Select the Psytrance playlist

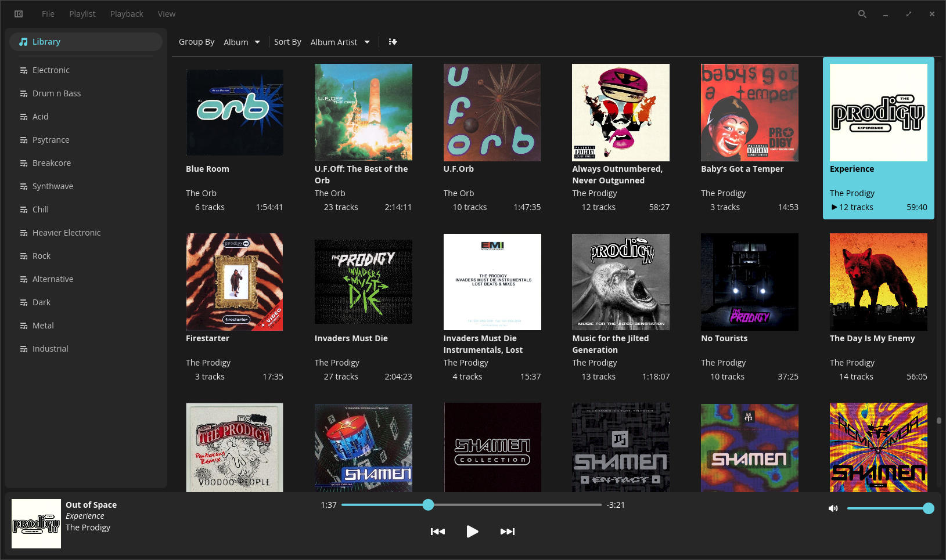click(51, 140)
